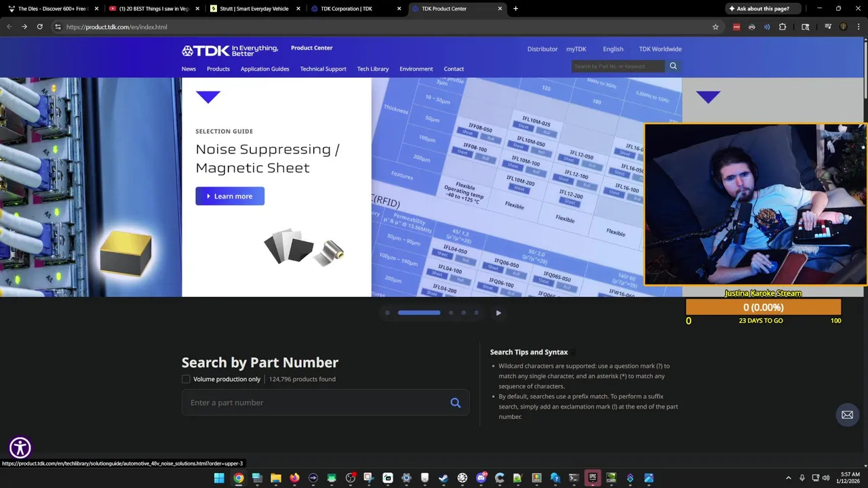Image resolution: width=868 pixels, height=488 pixels.
Task: Click Ask about this page button
Action: click(763, 9)
